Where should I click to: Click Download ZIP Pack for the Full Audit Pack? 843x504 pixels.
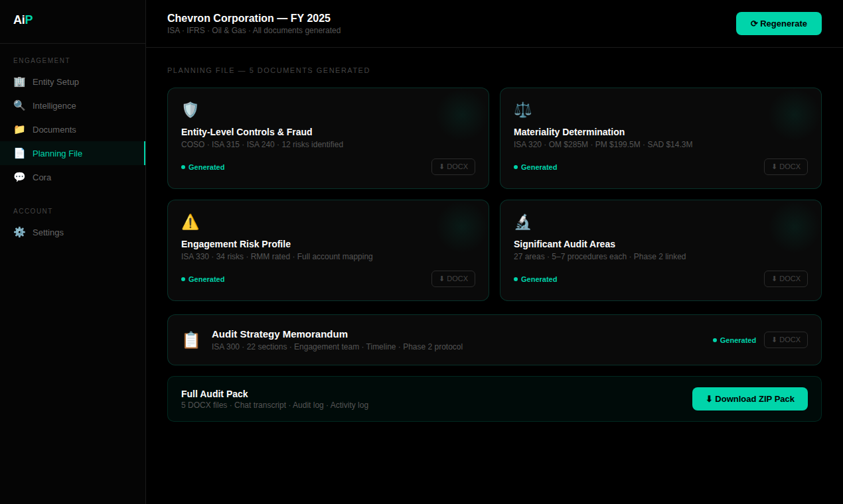tap(749, 399)
